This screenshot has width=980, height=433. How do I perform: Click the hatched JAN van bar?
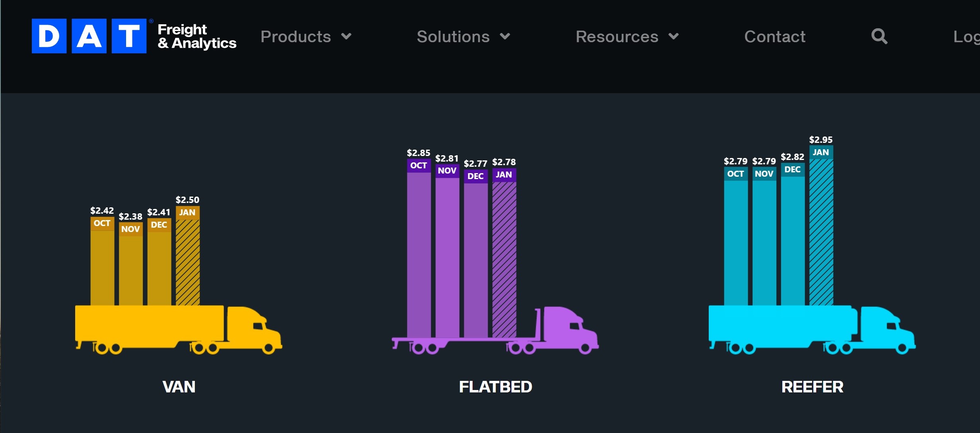coord(188,262)
